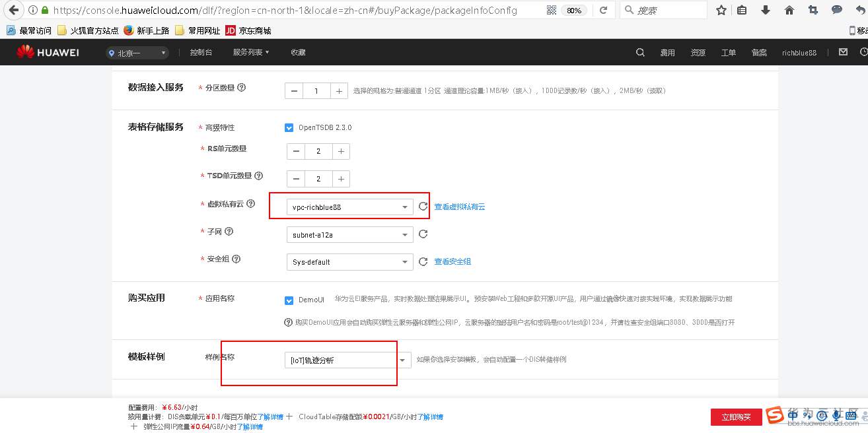The image size is (868, 433).
Task: Click the 控制台 menu item
Action: point(201,51)
